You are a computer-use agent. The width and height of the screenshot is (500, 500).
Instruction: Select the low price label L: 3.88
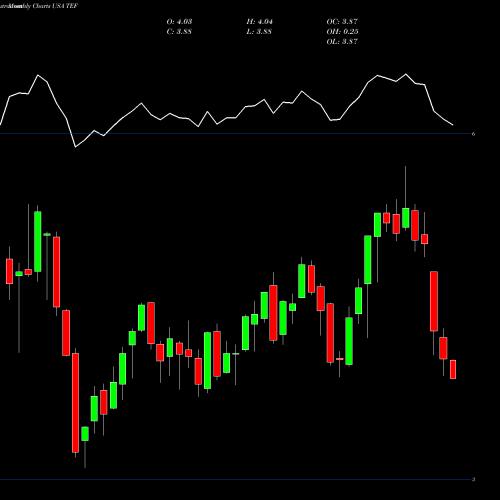tap(259, 32)
